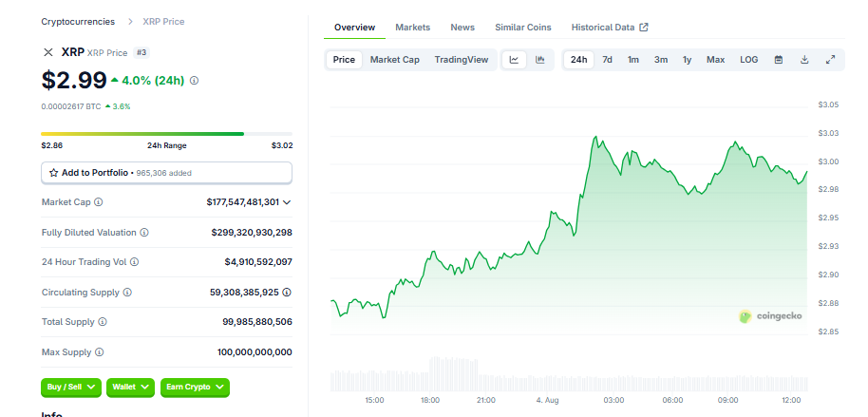Viewport: 868px width, 417px height.
Task: Click info icon beside 59,308,385,925 value
Action: [287, 292]
